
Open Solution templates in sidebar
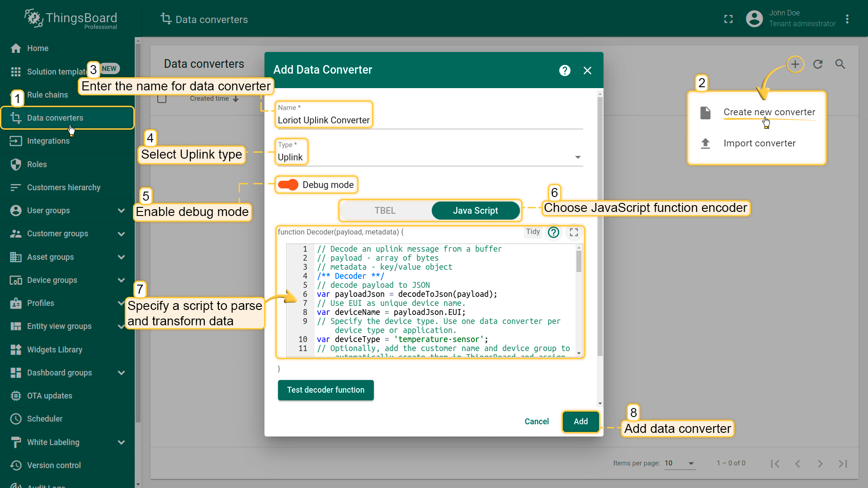[x=67, y=71]
